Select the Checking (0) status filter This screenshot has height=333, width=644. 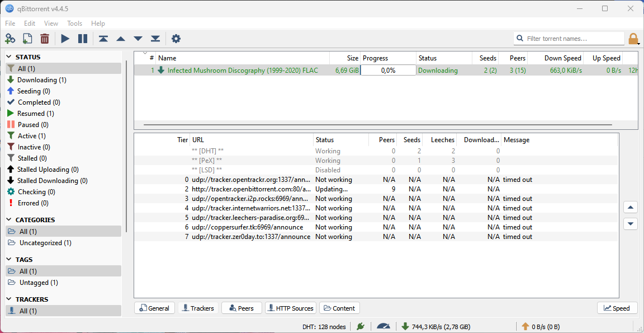click(x=64, y=191)
